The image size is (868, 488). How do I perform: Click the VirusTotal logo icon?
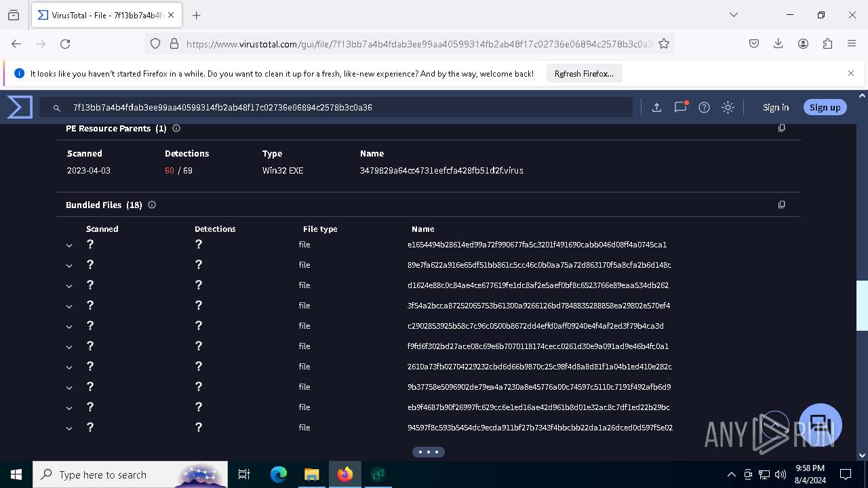tap(20, 107)
